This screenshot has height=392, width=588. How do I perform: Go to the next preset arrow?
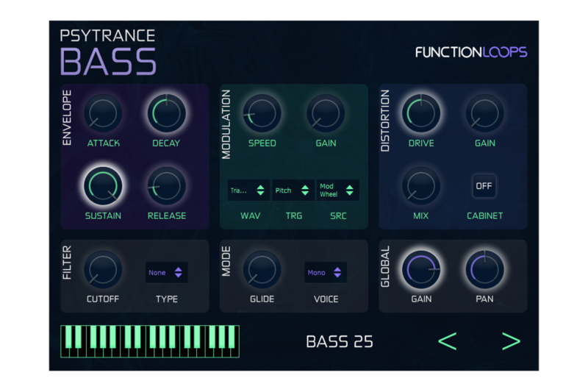[511, 341]
